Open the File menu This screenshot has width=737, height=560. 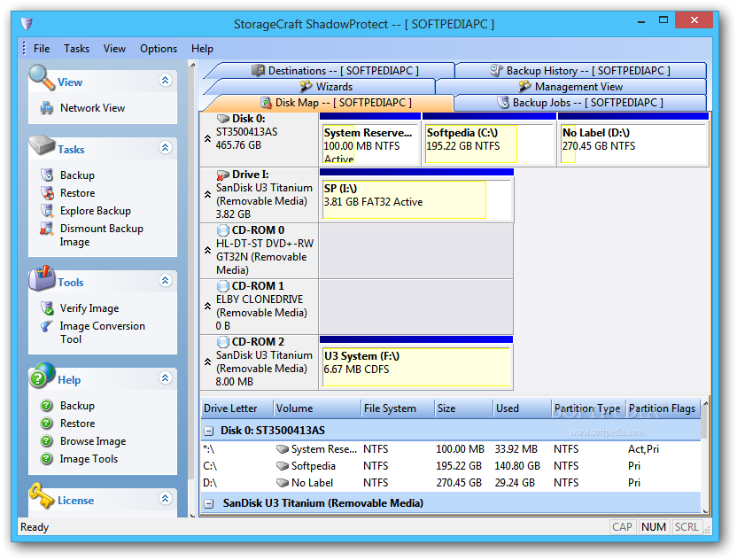point(42,49)
